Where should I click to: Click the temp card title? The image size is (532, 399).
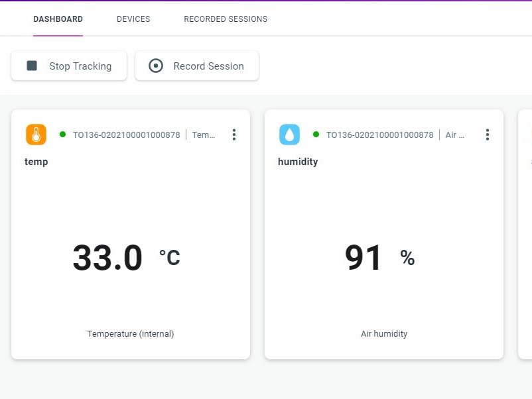click(x=36, y=162)
